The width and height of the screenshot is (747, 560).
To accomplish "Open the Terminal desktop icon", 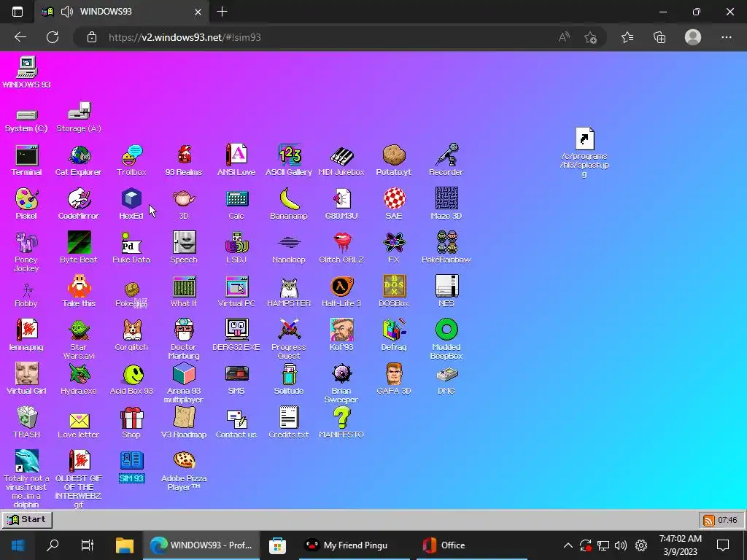I will (x=27, y=160).
